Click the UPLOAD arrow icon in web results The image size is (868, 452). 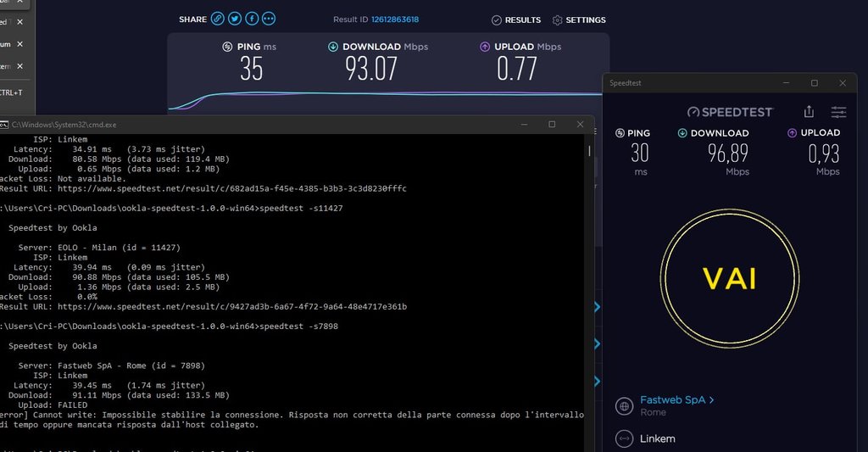(x=485, y=47)
